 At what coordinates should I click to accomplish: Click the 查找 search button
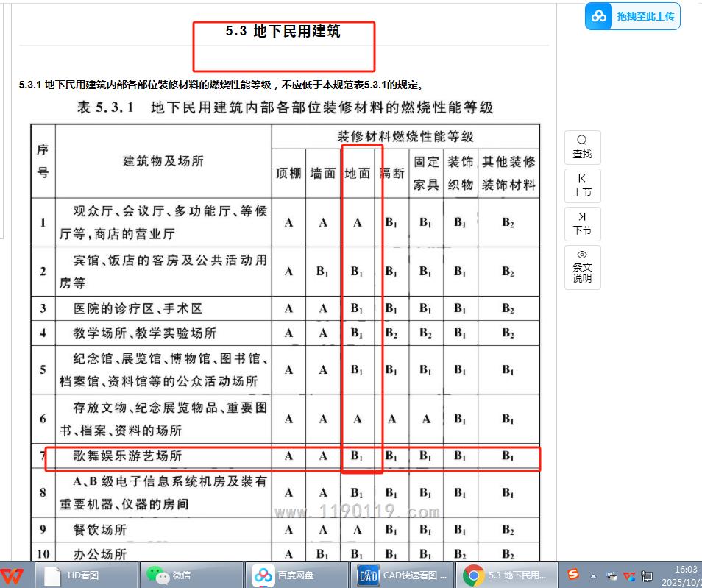point(582,147)
